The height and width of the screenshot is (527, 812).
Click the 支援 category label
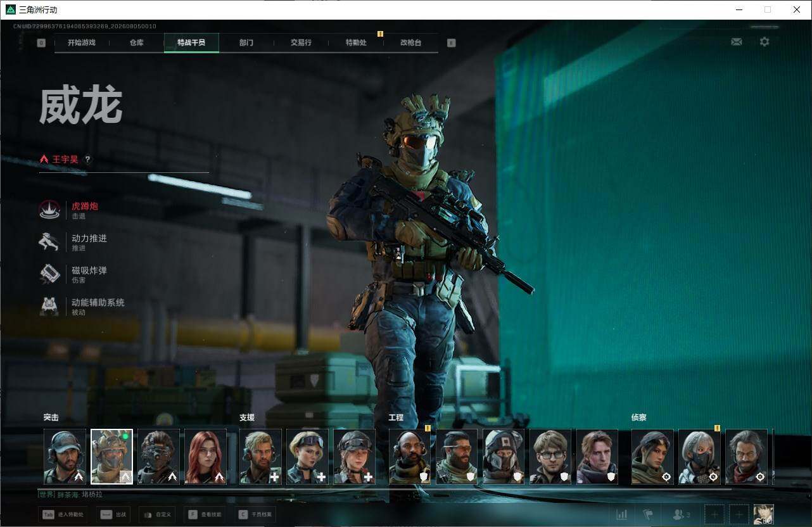pyautogui.click(x=247, y=417)
